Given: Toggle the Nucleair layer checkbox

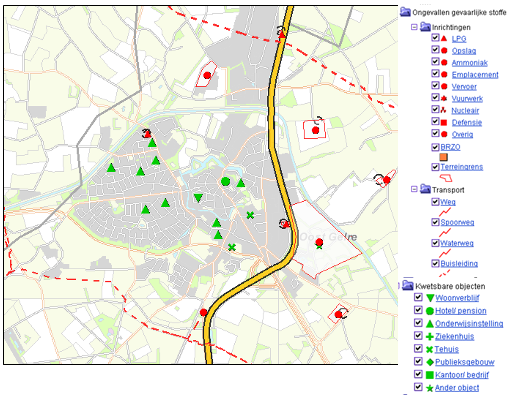Looking at the screenshot, I should (435, 109).
